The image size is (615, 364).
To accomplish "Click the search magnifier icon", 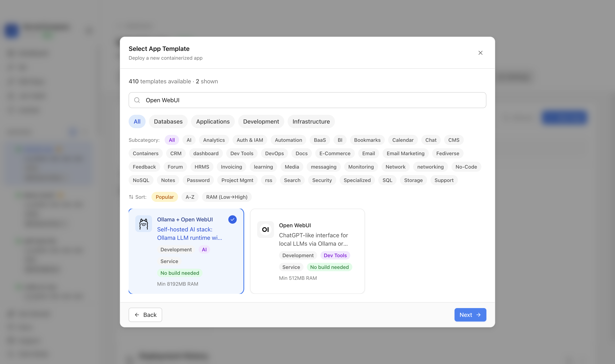I will coord(137,100).
